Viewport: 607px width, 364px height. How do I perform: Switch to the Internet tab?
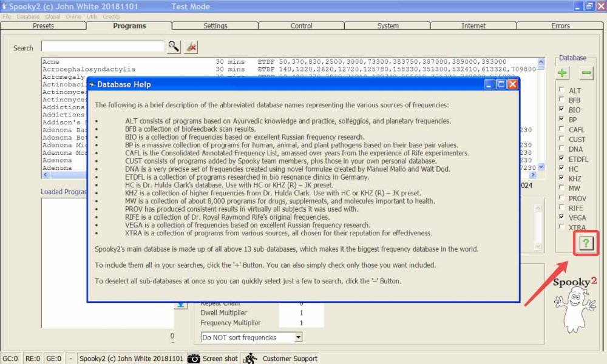pos(473,25)
